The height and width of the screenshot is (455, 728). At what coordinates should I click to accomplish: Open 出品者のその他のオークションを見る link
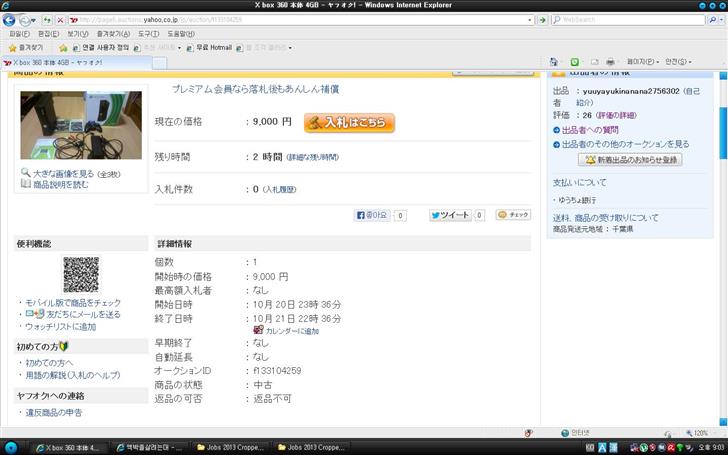[625, 144]
